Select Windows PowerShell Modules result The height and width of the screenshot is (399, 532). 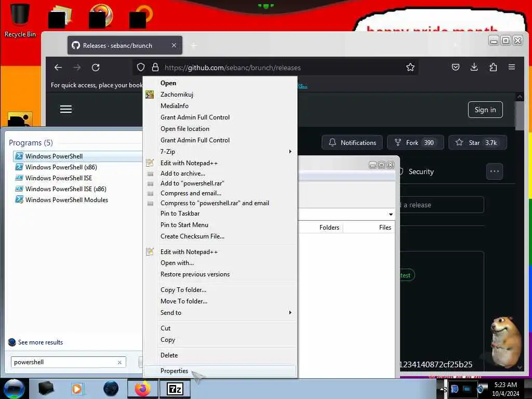[x=77, y=200]
